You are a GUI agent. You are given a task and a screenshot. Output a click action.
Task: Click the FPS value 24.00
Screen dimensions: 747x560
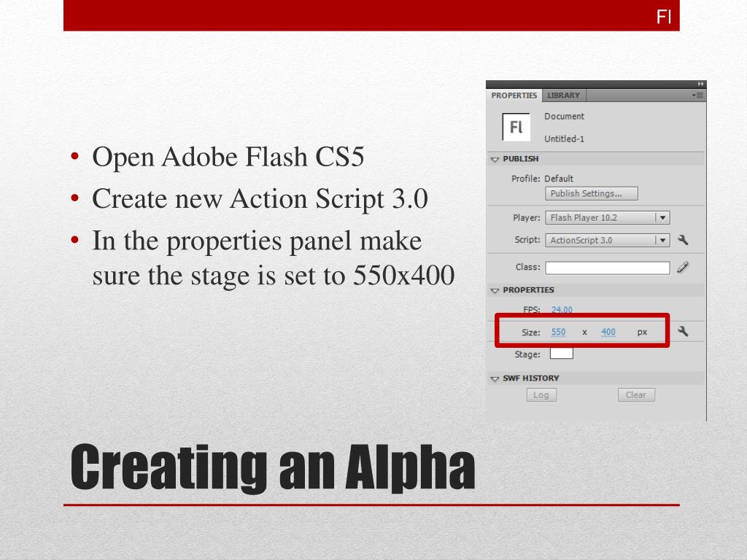562,310
